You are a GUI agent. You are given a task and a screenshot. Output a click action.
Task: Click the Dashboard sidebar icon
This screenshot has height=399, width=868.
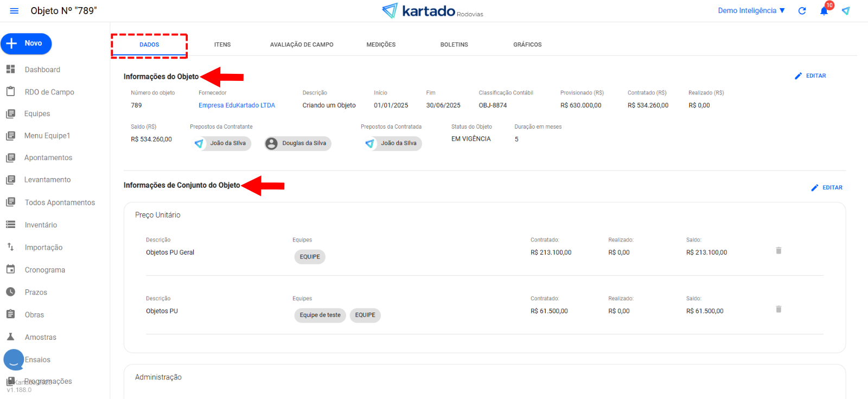tap(10, 69)
